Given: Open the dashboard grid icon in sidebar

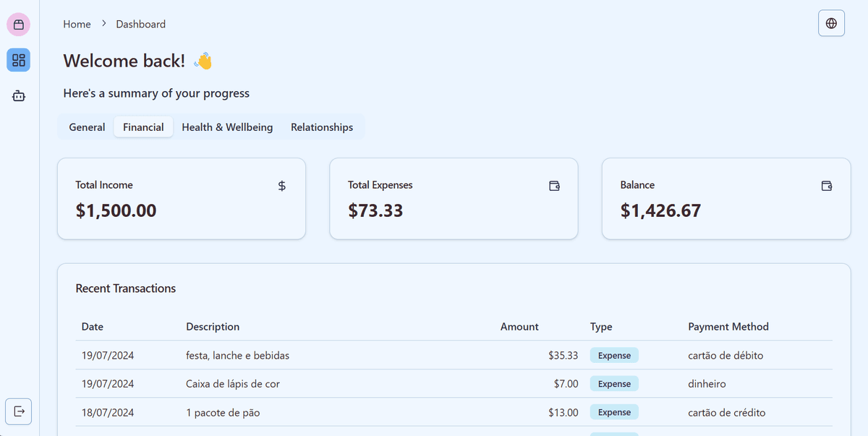Looking at the screenshot, I should pyautogui.click(x=19, y=60).
